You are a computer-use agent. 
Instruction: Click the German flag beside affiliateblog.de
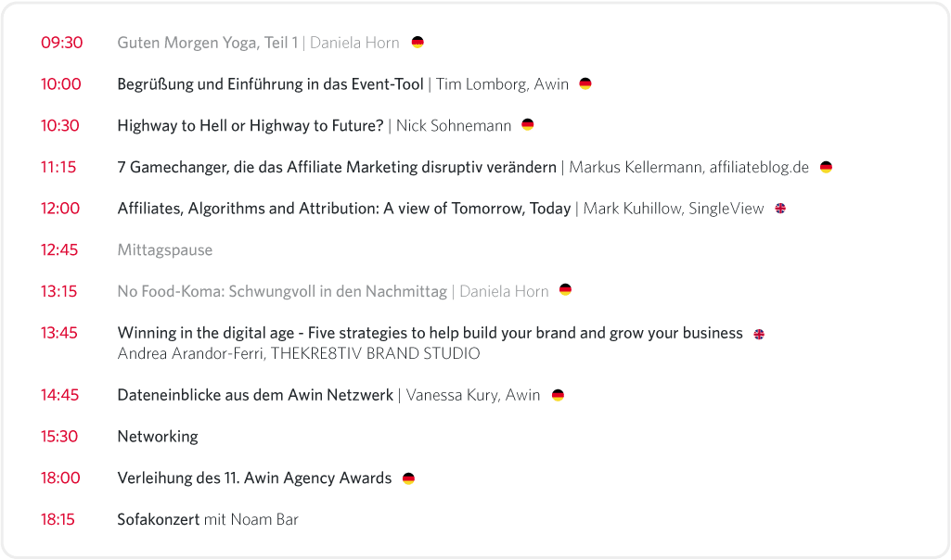826,168
